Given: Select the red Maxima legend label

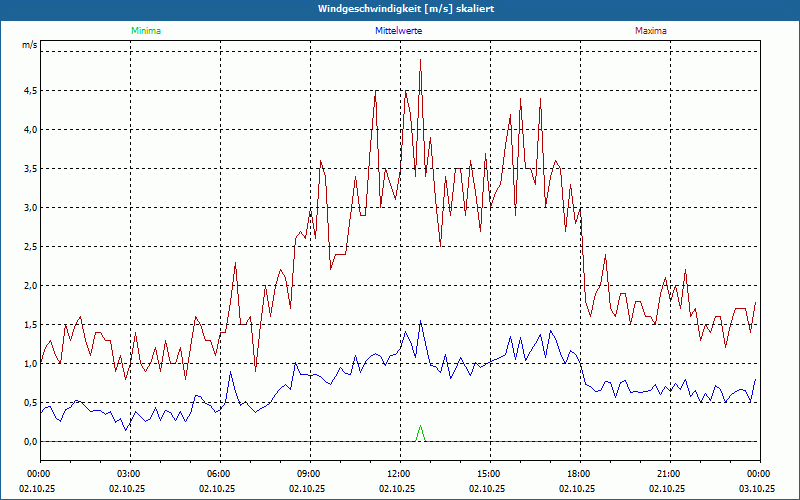Looking at the screenshot, I should click(x=651, y=31).
